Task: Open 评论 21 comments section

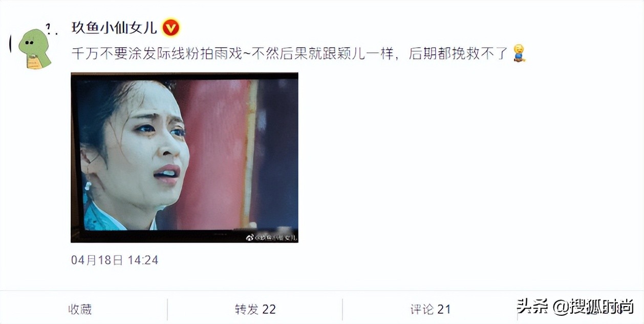Action: point(431,309)
